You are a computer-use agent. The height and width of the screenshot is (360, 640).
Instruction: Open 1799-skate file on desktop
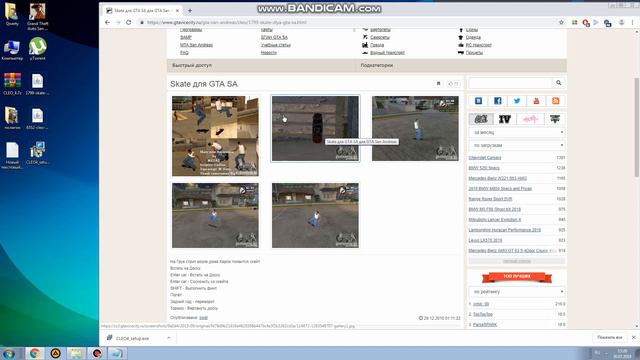(x=37, y=84)
